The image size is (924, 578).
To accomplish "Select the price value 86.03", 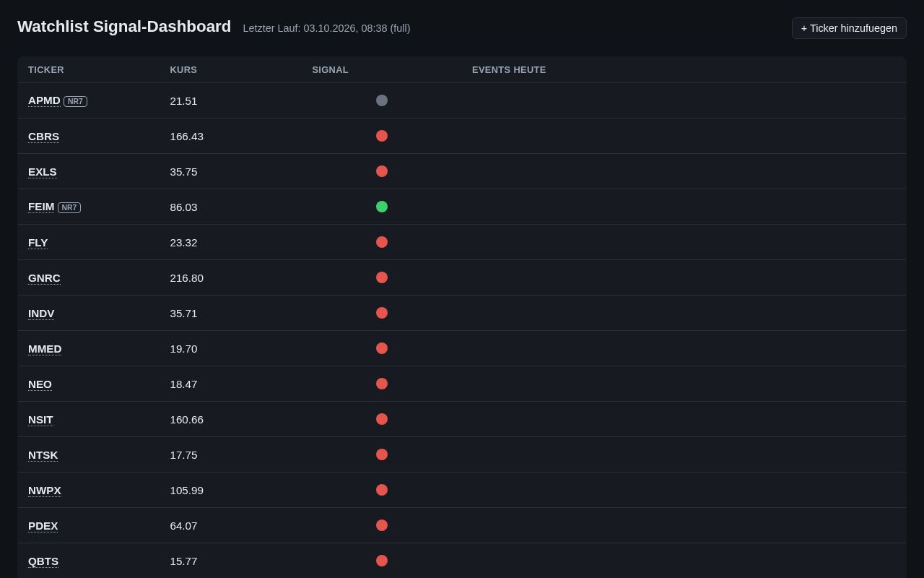I will coord(183,207).
